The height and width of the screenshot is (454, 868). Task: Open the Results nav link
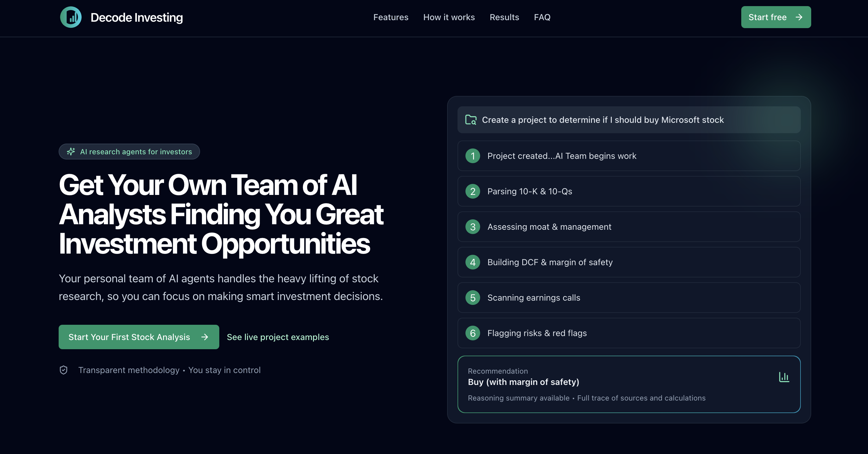(x=504, y=17)
